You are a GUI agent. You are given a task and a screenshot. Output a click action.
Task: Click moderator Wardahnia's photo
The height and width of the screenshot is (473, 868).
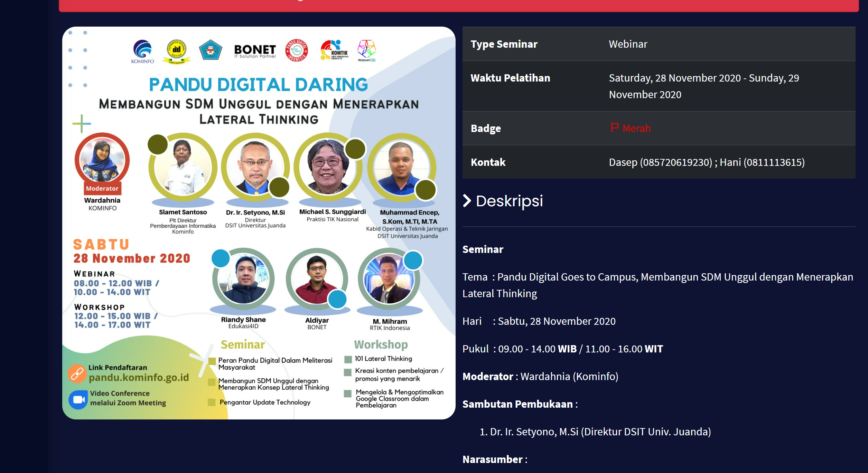(102, 159)
